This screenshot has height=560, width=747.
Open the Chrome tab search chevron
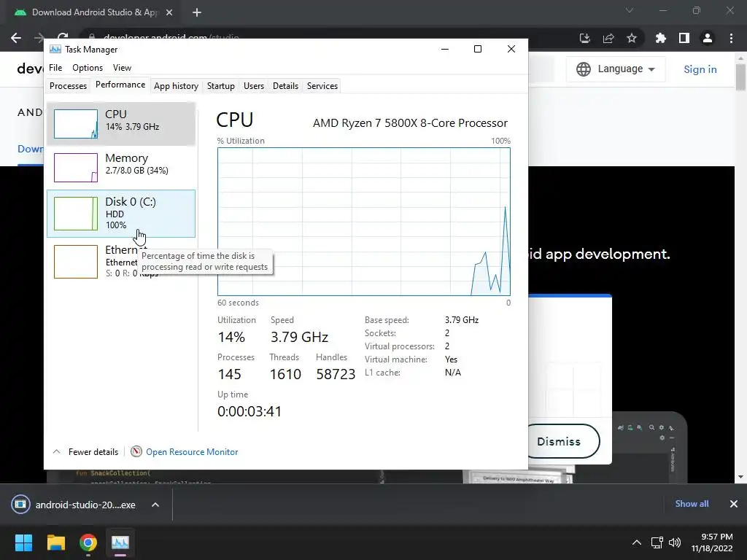point(630,10)
